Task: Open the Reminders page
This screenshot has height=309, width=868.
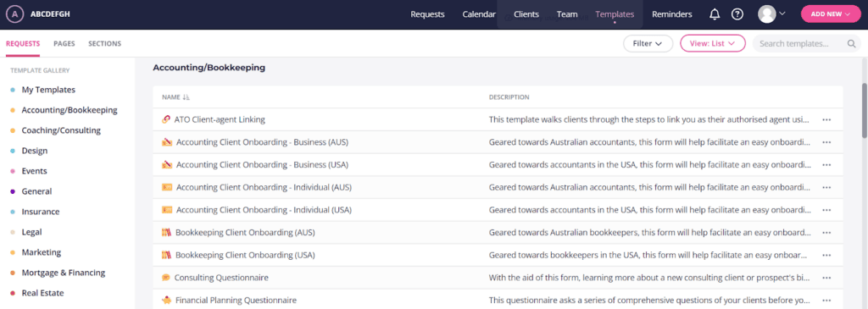Action: (671, 14)
